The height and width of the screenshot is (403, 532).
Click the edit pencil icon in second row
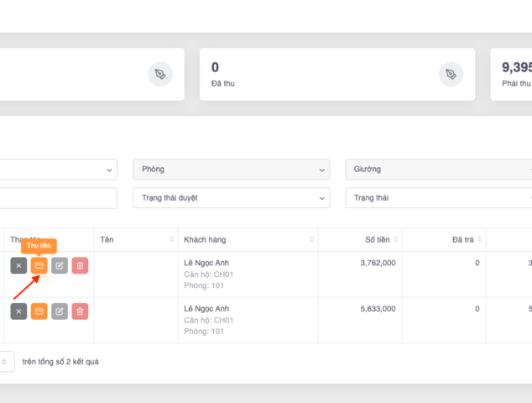point(60,311)
